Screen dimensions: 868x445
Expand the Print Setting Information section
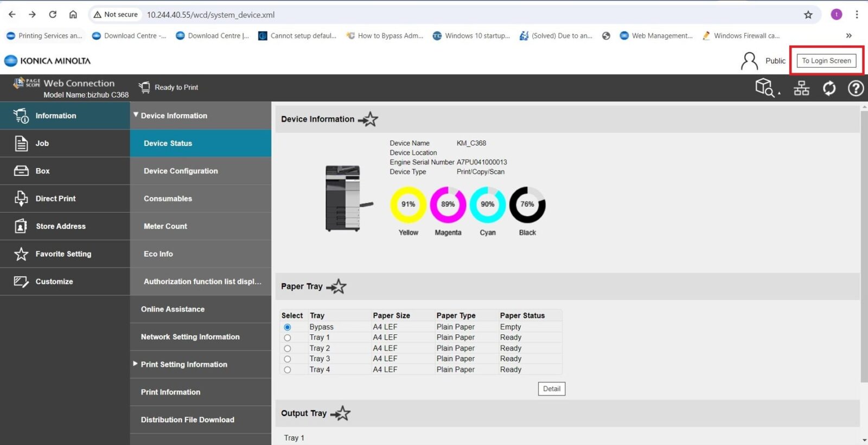136,364
